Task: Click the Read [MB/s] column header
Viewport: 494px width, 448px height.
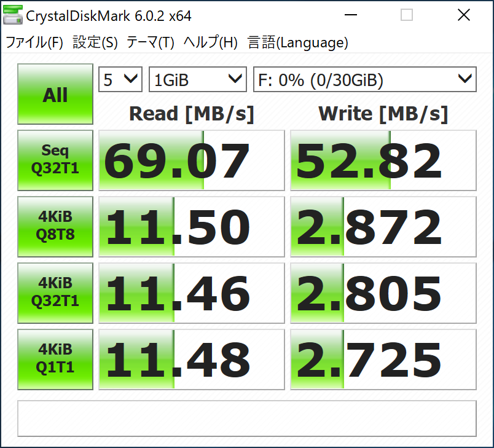Action: tap(192, 114)
